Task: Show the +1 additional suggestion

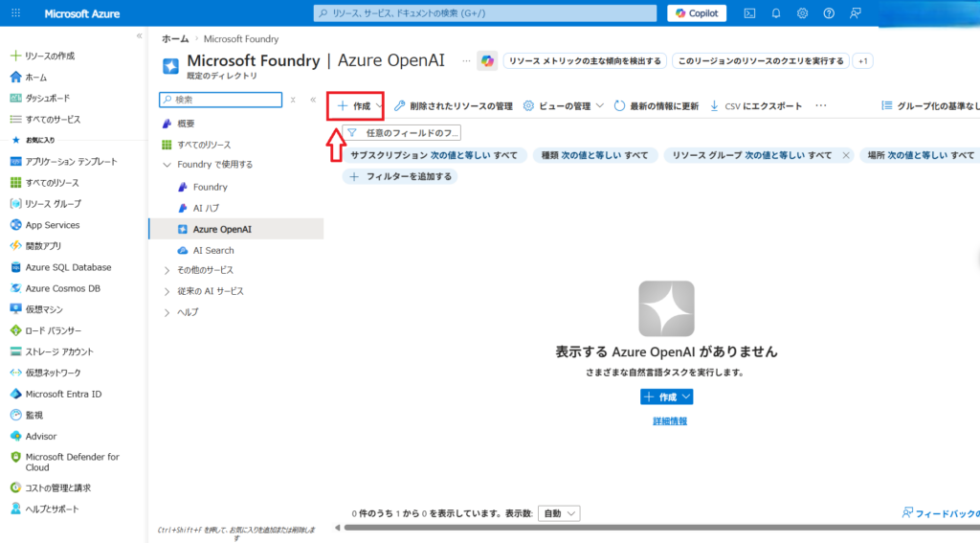Action: (863, 60)
